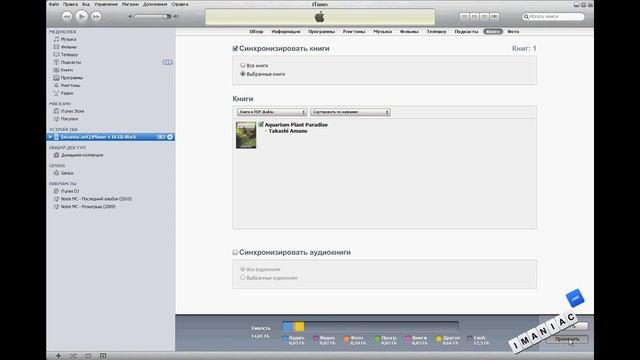640x360 pixels.
Task: Click the podcasts count badge in the sidebar
Action: [167, 62]
